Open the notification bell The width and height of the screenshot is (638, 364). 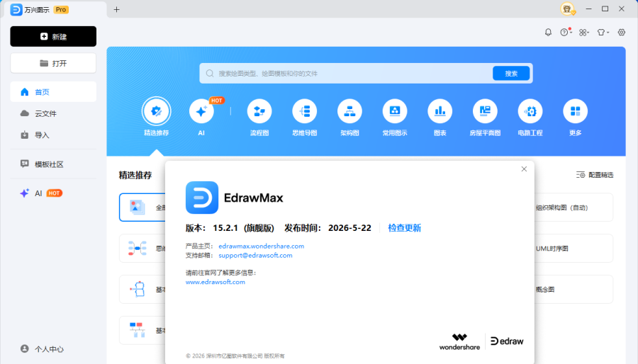click(x=548, y=33)
